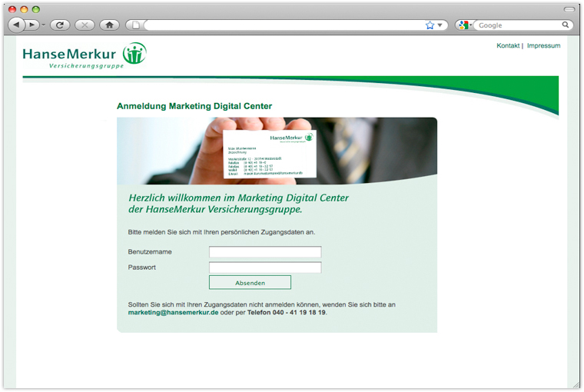
Task: Click the HanseMerkur logo
Action: pyautogui.click(x=84, y=55)
